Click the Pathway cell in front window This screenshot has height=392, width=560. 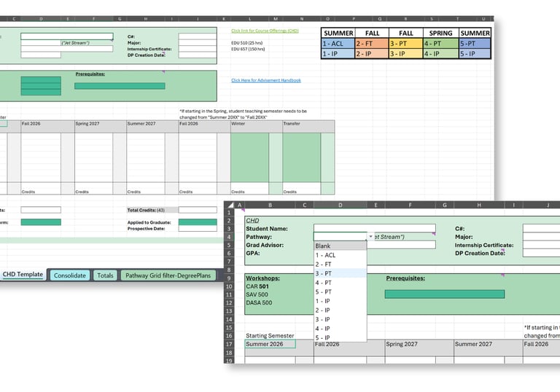(x=340, y=236)
